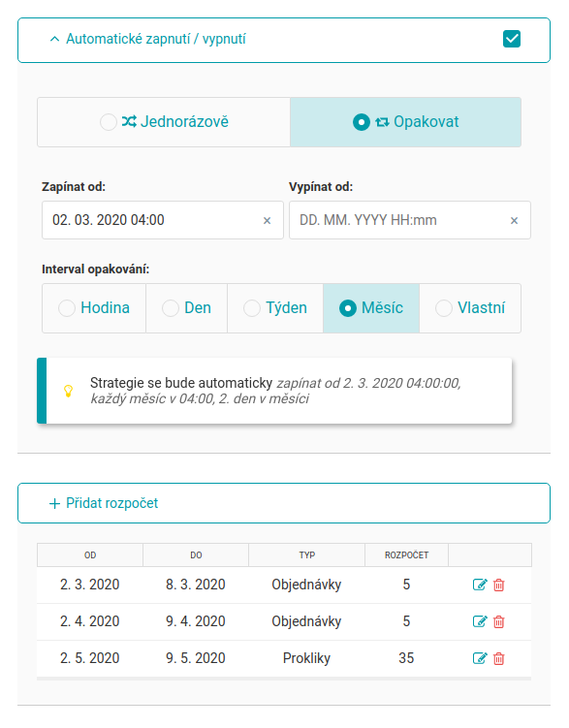Screen dimensions: 569x728
Task: Click the lightbulb hint icon
Action: [68, 391]
